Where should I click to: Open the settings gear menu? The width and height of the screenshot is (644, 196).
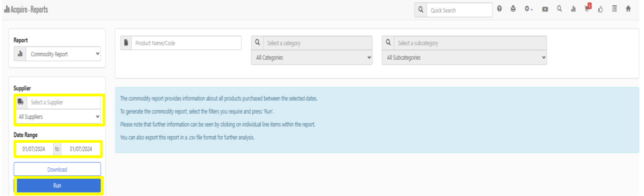tap(528, 9)
